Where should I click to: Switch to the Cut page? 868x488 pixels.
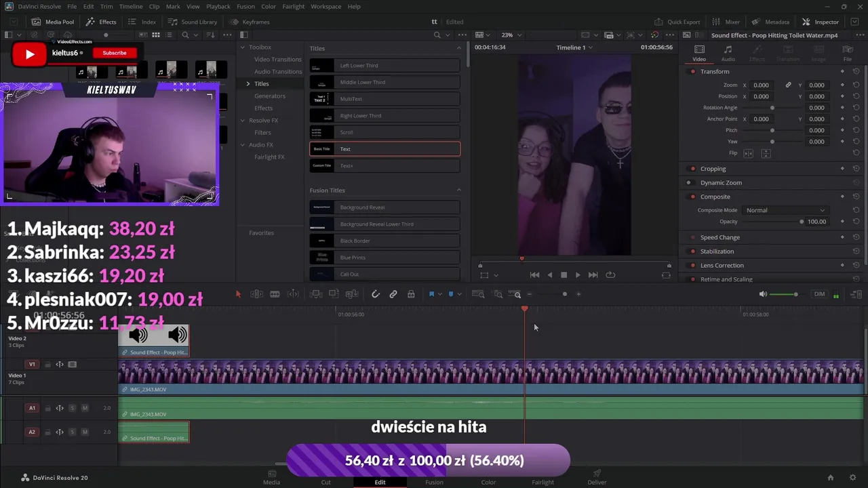(325, 478)
